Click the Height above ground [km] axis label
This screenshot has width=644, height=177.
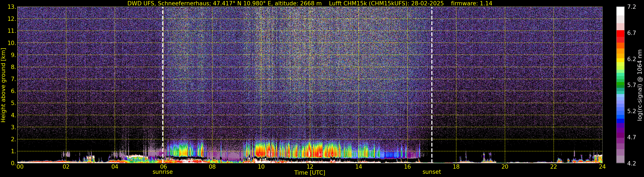3,85
